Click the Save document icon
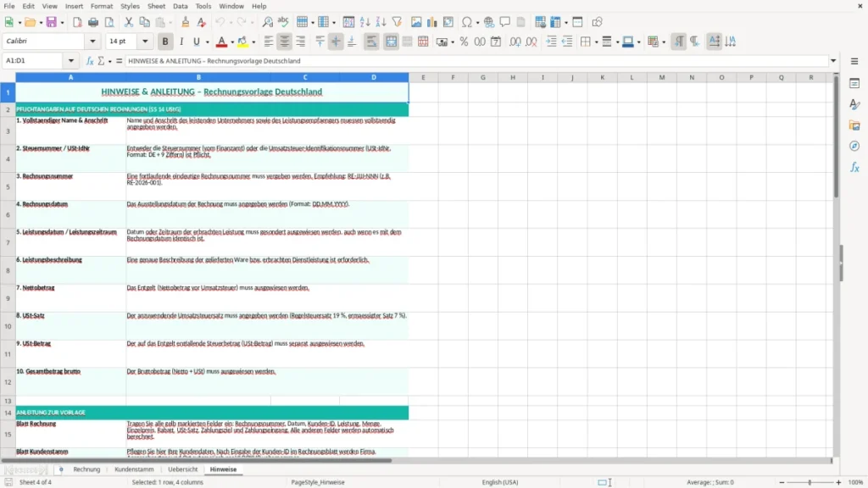868x488 pixels. (x=52, y=22)
